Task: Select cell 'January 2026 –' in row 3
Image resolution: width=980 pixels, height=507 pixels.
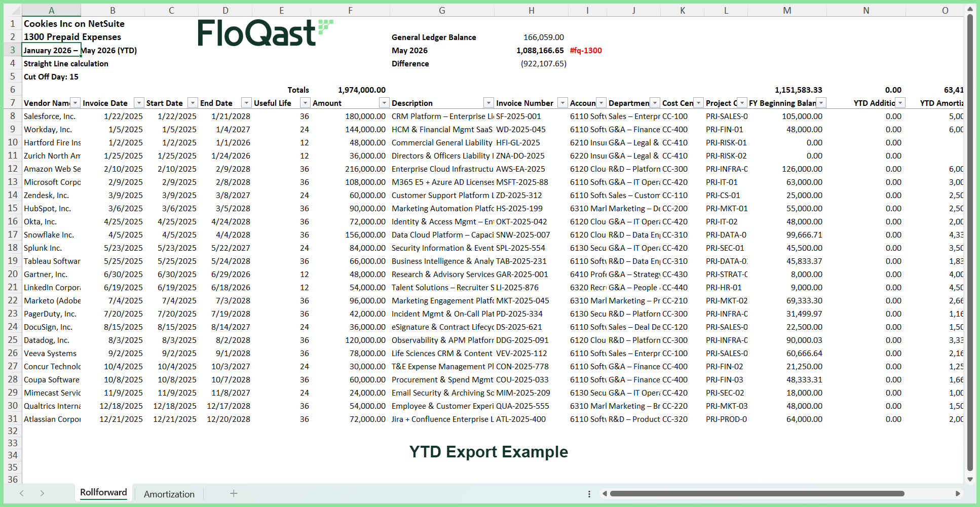Action: pyautogui.click(x=51, y=50)
